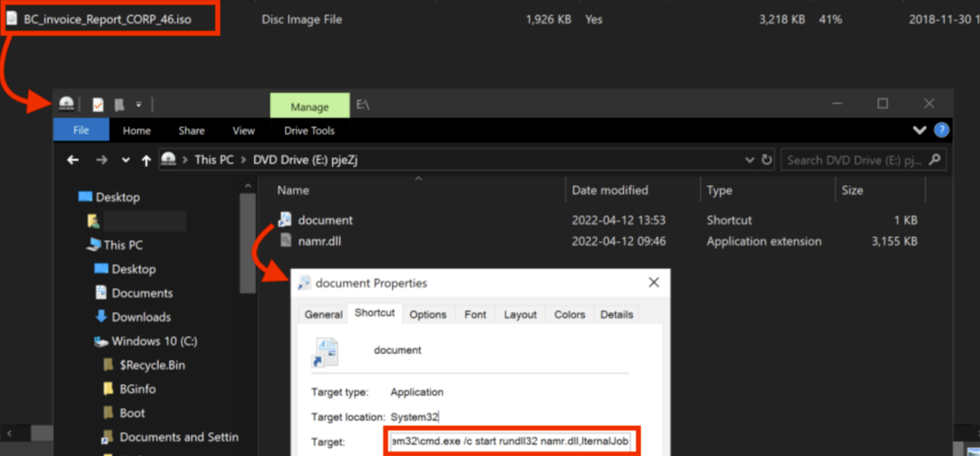
Task: Open Documents in the navigation pane
Action: 134,293
